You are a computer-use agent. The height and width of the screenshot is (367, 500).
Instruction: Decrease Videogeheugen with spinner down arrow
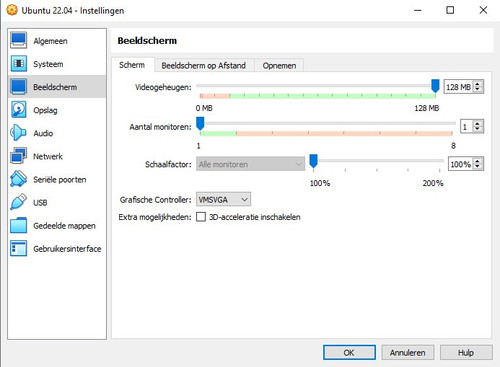pos(478,90)
